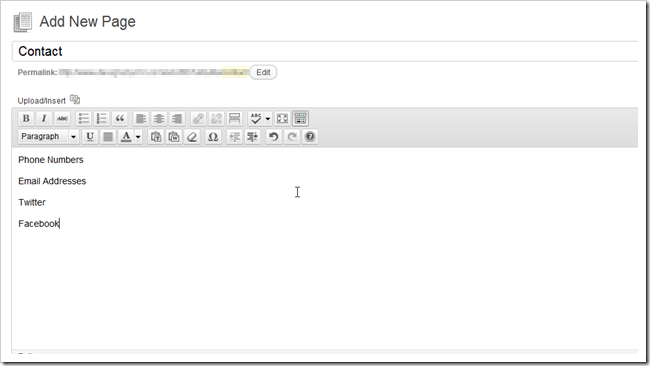
Task: Redo the last undone change
Action: pos(292,136)
